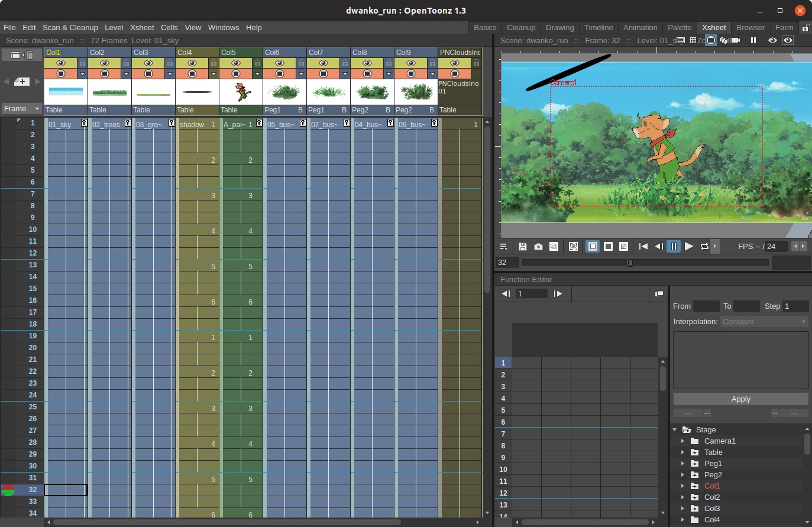Image resolution: width=812 pixels, height=527 pixels.
Task: Save the flipbook images icon
Action: pyautogui.click(x=523, y=247)
